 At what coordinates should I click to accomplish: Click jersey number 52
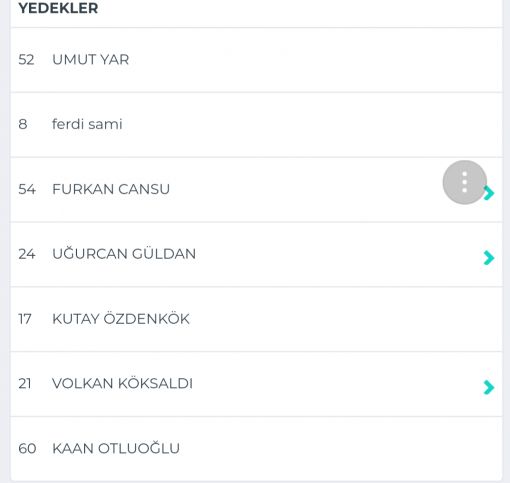pos(26,60)
